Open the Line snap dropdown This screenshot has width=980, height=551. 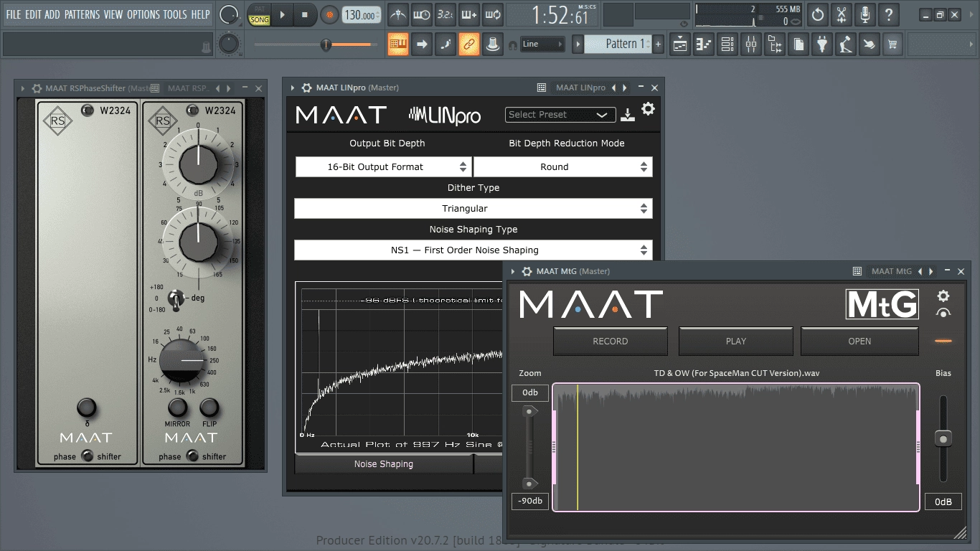(x=542, y=44)
